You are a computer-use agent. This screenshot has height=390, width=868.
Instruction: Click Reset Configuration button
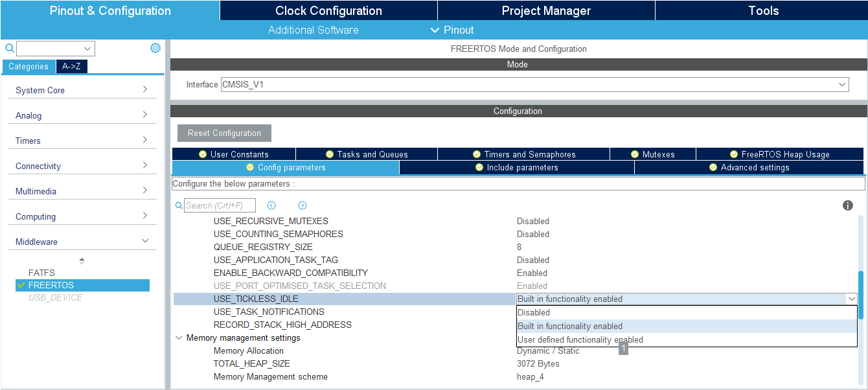pos(224,133)
